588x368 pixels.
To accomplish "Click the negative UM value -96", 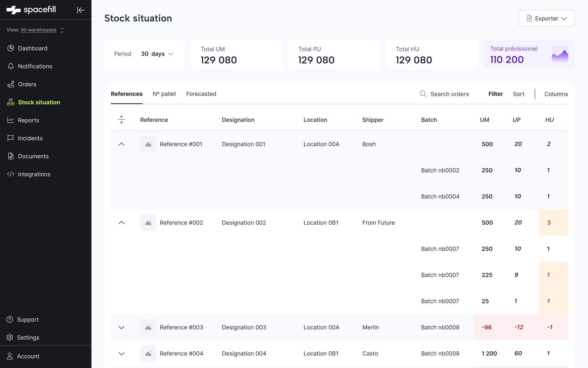I will (487, 327).
